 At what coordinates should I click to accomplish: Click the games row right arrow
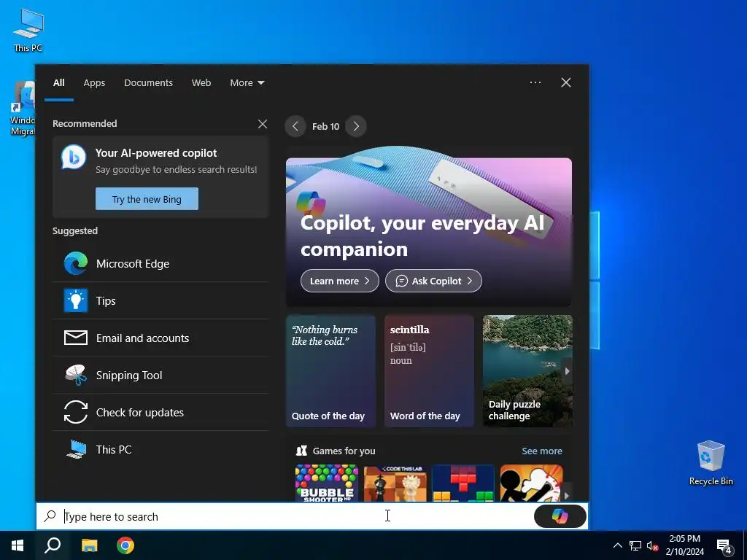pos(566,495)
